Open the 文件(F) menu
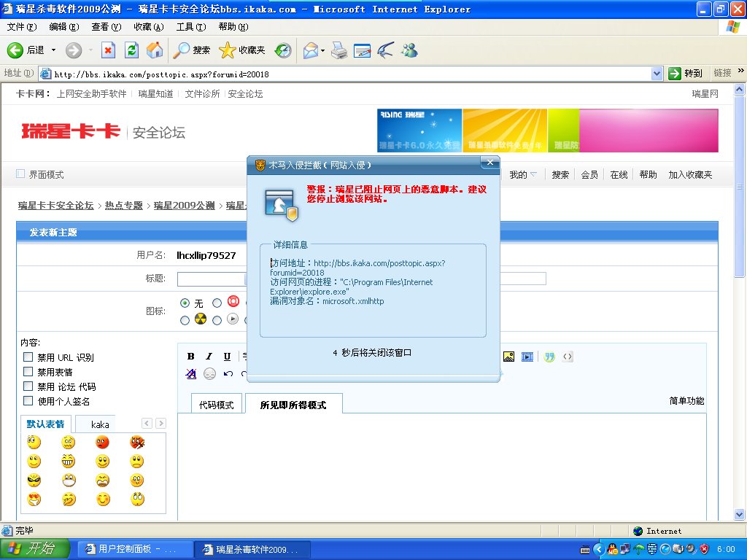This screenshot has width=747, height=560. click(22, 27)
